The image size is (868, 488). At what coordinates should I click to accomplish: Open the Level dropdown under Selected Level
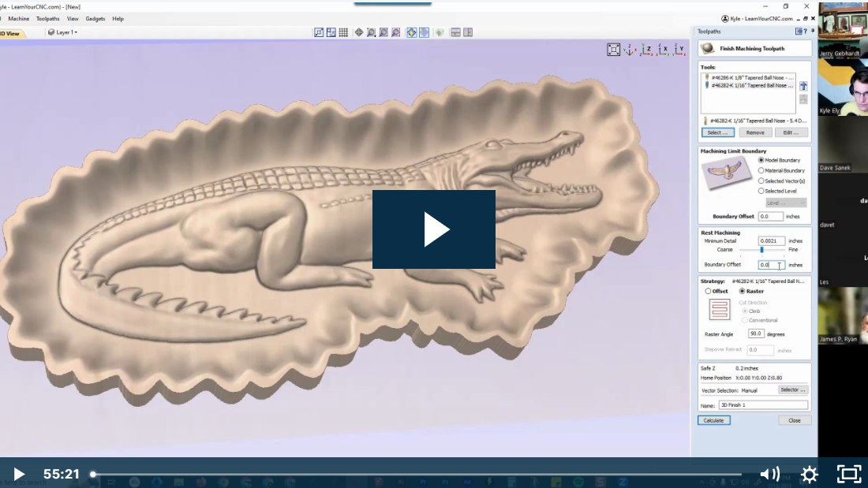pyautogui.click(x=788, y=202)
